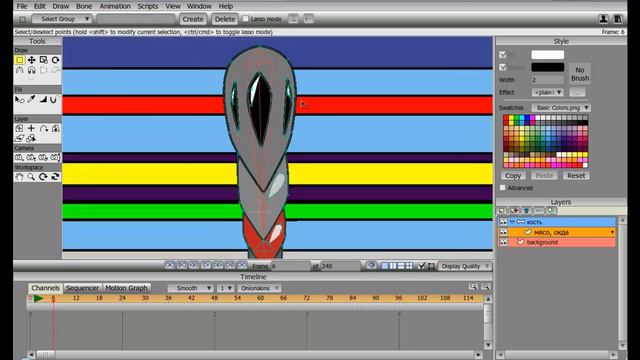Open the Smooth interpolation dropdown

(190, 288)
